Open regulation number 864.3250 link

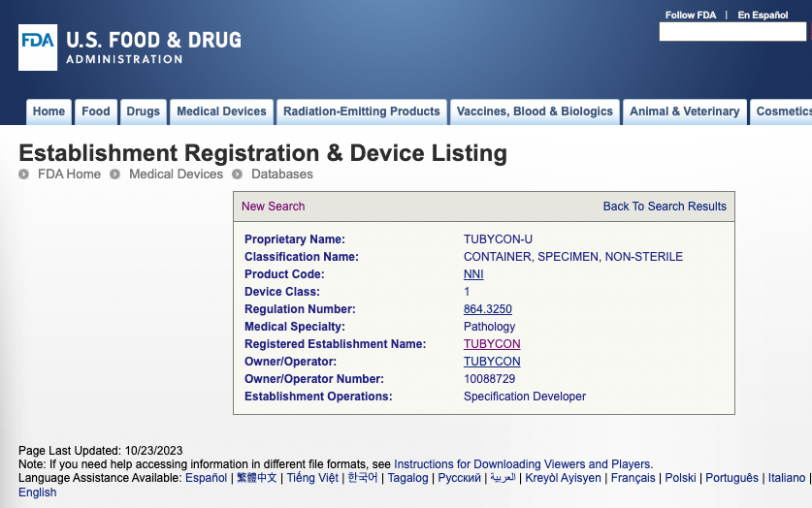click(488, 309)
